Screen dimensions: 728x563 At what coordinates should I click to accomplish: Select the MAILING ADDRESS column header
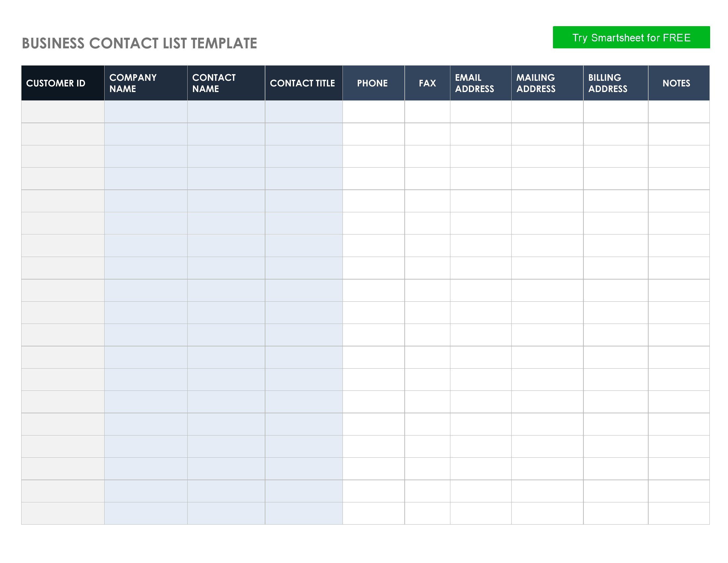[x=547, y=83]
